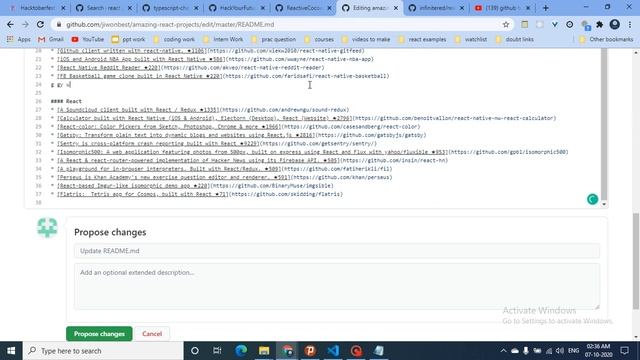Click the Sentry crash reporting line
The width and height of the screenshot is (640, 360).
214,144
